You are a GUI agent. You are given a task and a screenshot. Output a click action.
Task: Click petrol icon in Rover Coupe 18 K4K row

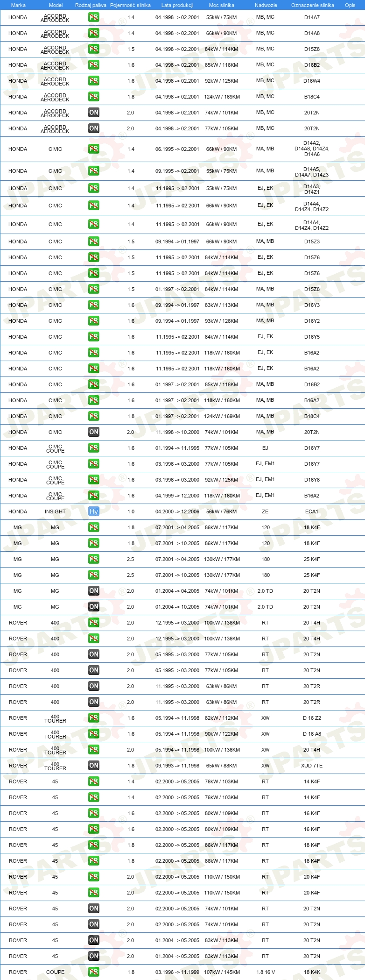(x=94, y=972)
